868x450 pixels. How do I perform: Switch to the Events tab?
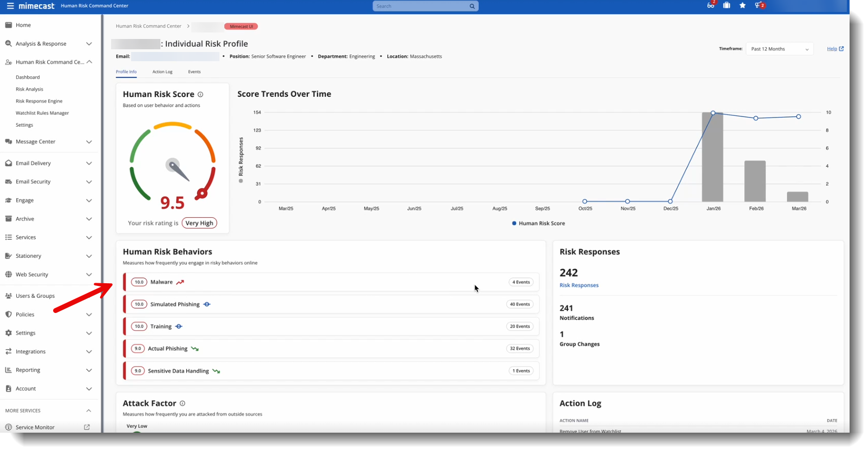click(x=194, y=72)
